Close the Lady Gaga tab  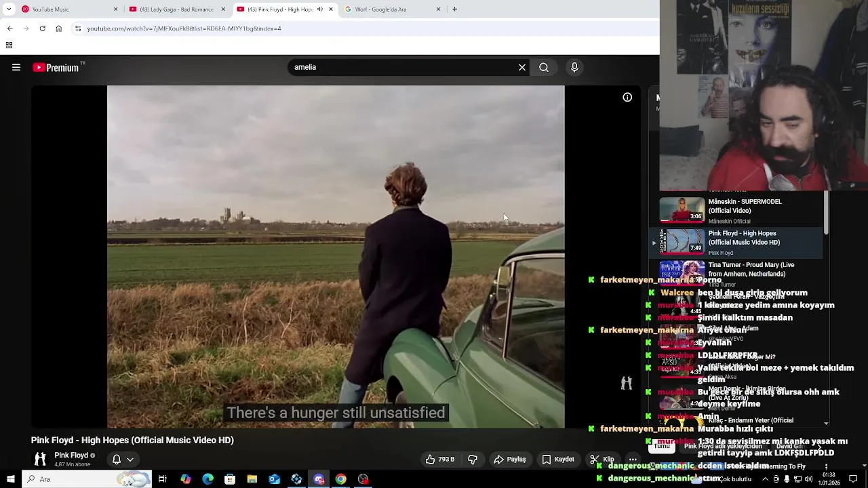(x=223, y=9)
